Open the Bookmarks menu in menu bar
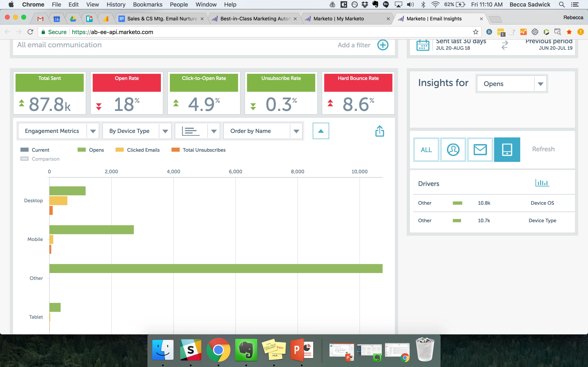The image size is (588, 367). pyautogui.click(x=147, y=4)
